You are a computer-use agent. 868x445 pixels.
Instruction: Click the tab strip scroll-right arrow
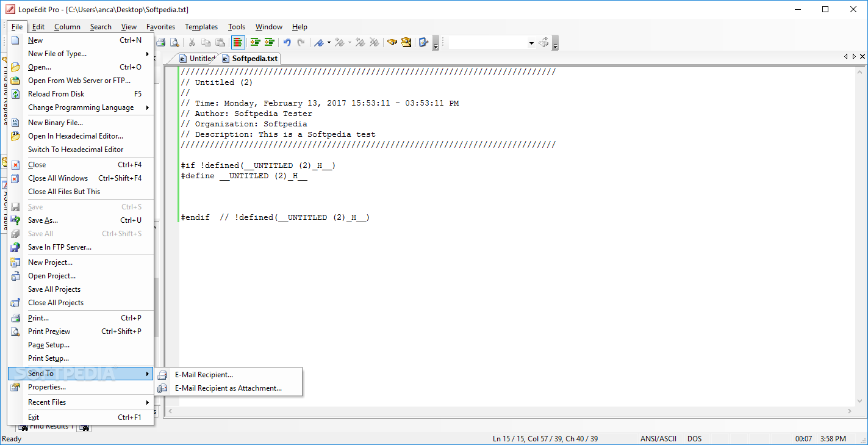[x=854, y=56]
